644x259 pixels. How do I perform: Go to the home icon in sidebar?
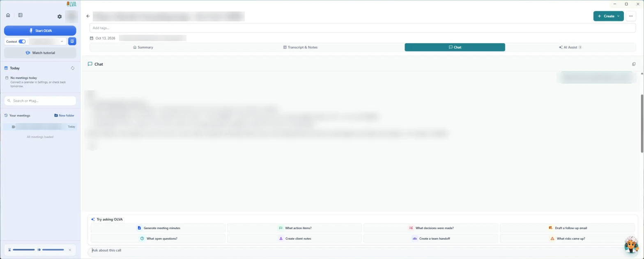[8, 15]
